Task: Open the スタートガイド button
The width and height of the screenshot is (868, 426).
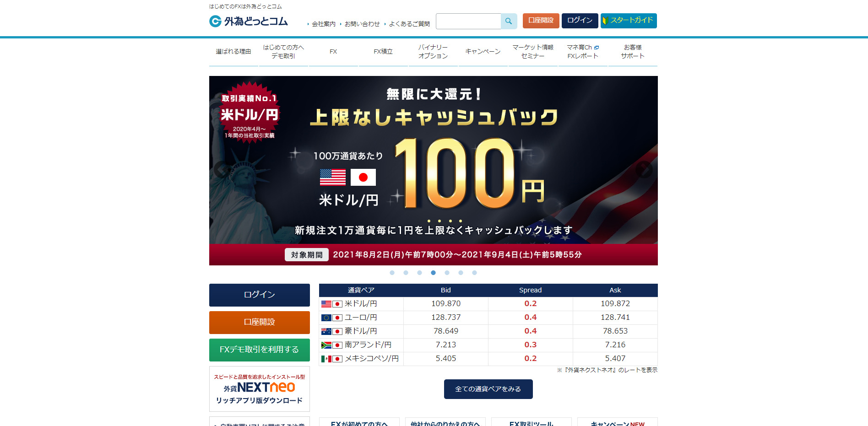Action: [629, 21]
